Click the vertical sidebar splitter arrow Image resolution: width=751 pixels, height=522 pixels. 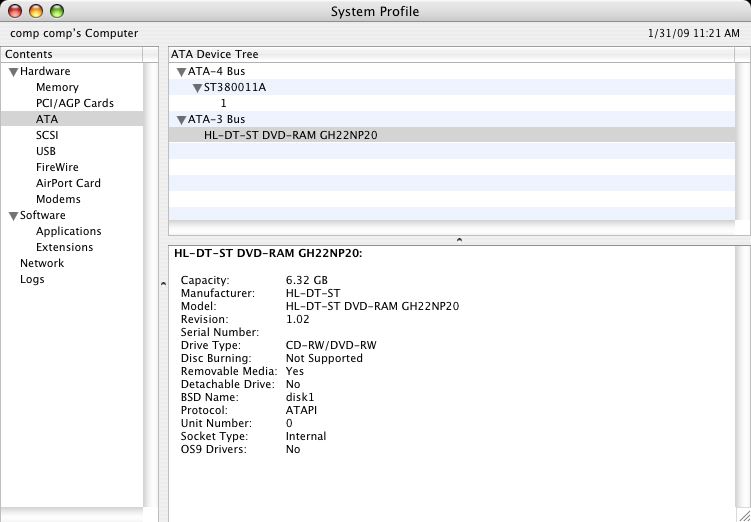point(163,284)
